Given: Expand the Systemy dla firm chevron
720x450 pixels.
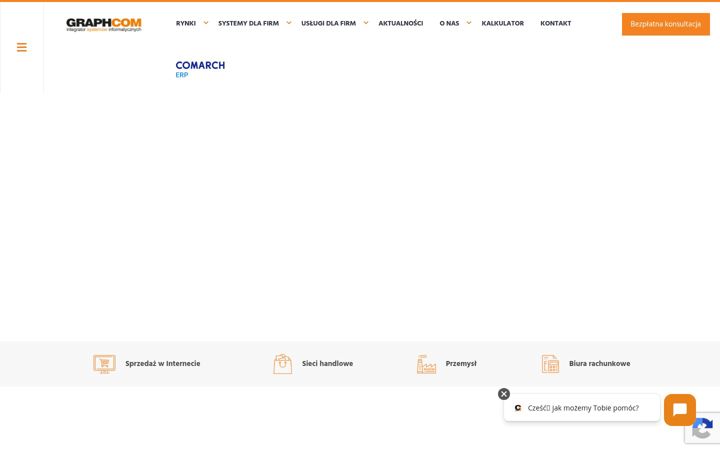Looking at the screenshot, I should (288, 22).
